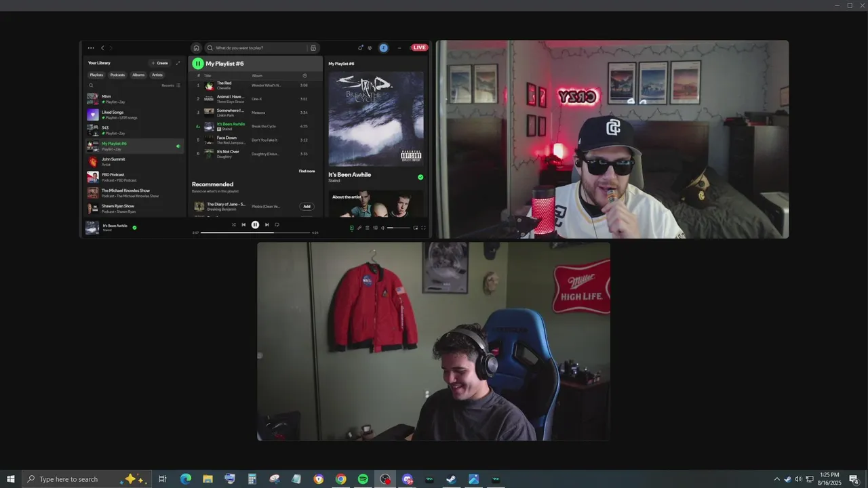Open Windows notification center
Image resolution: width=868 pixels, height=488 pixels.
click(x=854, y=479)
